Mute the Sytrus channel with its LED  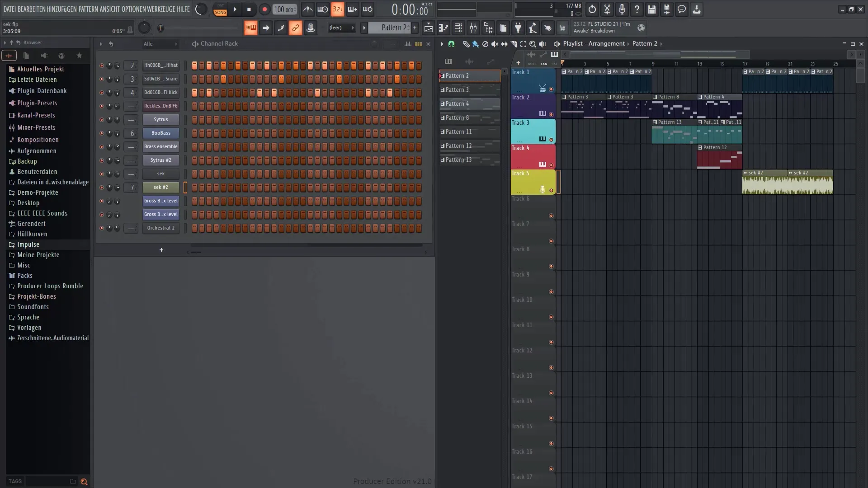pos(101,120)
